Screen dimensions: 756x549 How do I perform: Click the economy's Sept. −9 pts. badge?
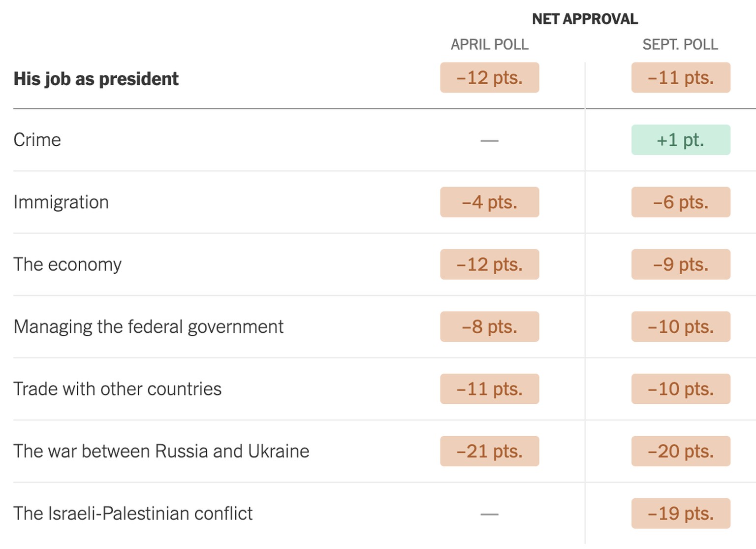tap(681, 264)
